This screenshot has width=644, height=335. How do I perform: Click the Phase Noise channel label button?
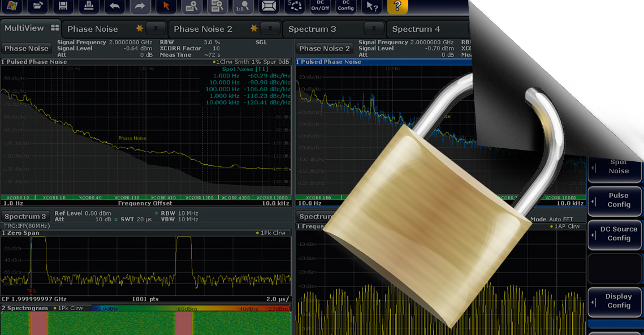point(27,49)
